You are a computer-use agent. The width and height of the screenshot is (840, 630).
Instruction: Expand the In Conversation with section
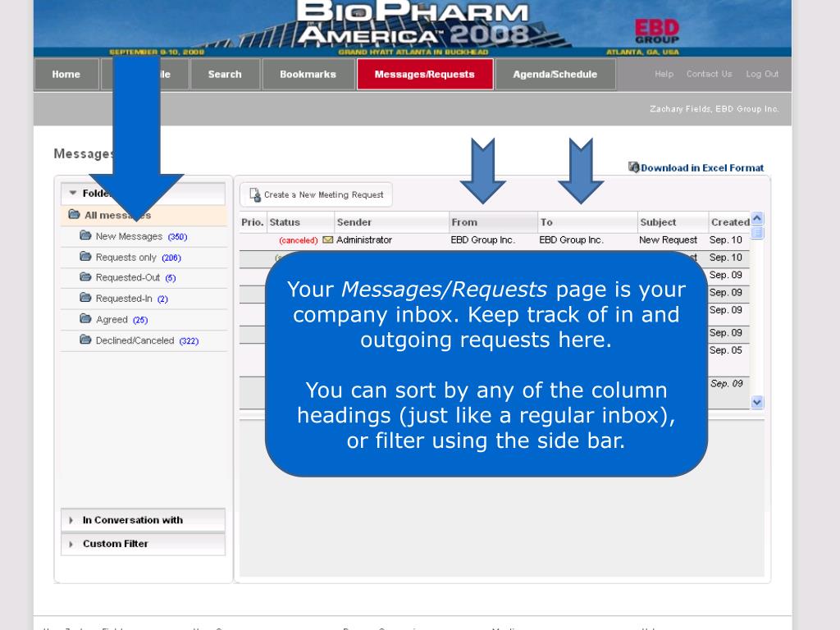[143, 519]
